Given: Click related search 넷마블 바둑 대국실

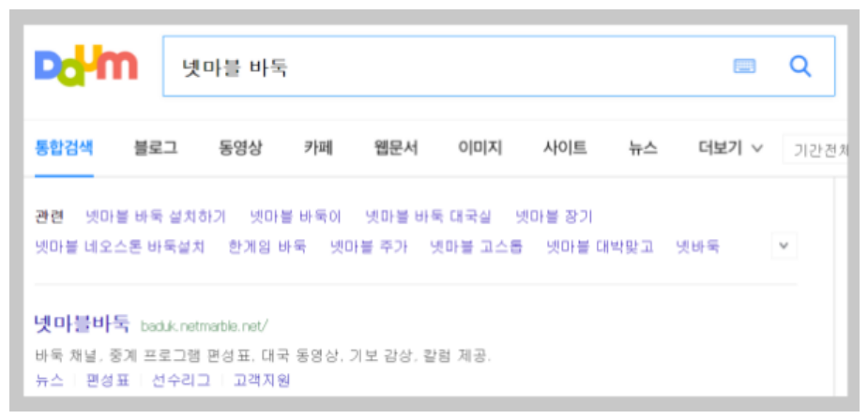Looking at the screenshot, I should click(x=428, y=217).
